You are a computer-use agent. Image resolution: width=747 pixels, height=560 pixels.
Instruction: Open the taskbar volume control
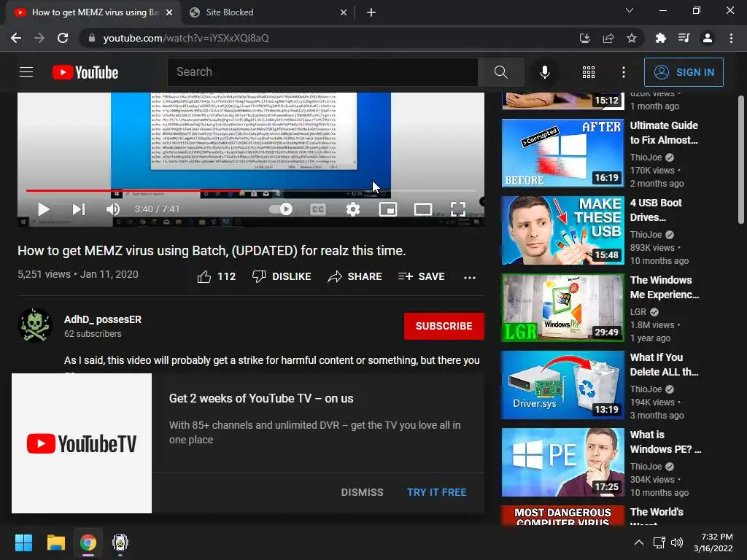[677, 542]
